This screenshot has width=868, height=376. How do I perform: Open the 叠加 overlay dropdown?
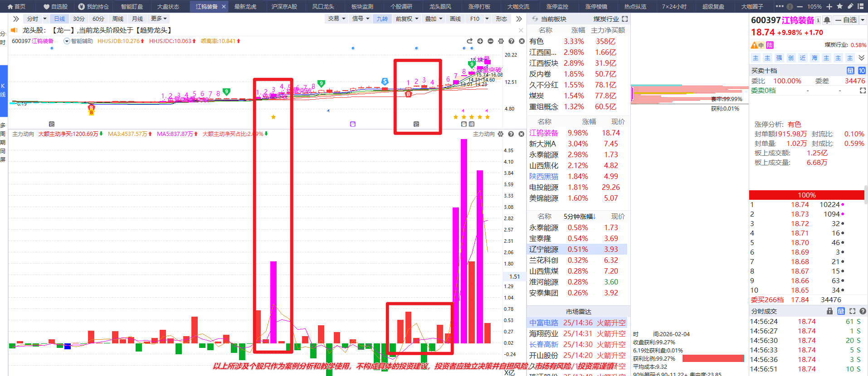point(434,19)
